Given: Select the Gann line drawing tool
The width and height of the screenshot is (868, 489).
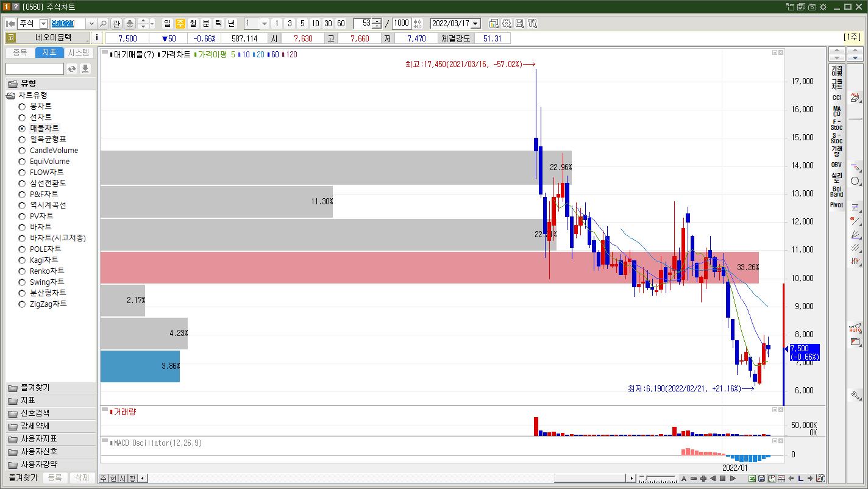Looking at the screenshot, I should (x=856, y=221).
